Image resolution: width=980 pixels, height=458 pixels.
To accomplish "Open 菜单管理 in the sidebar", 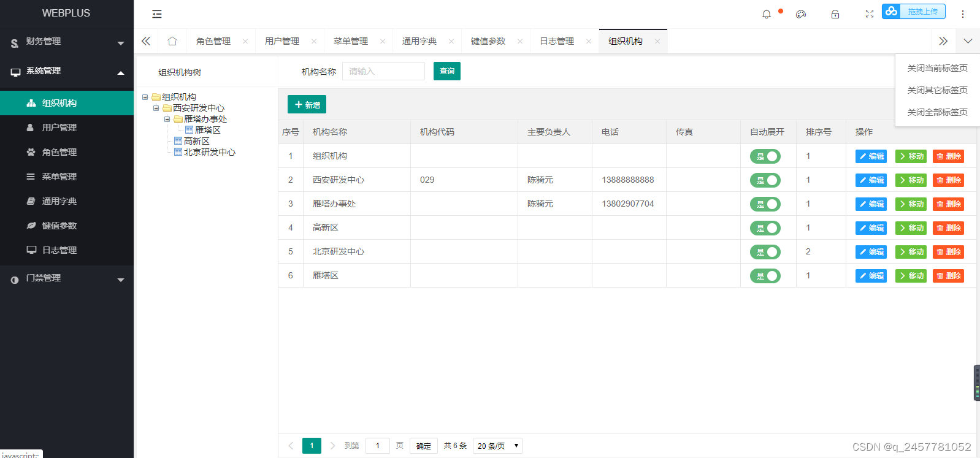I will (x=67, y=177).
